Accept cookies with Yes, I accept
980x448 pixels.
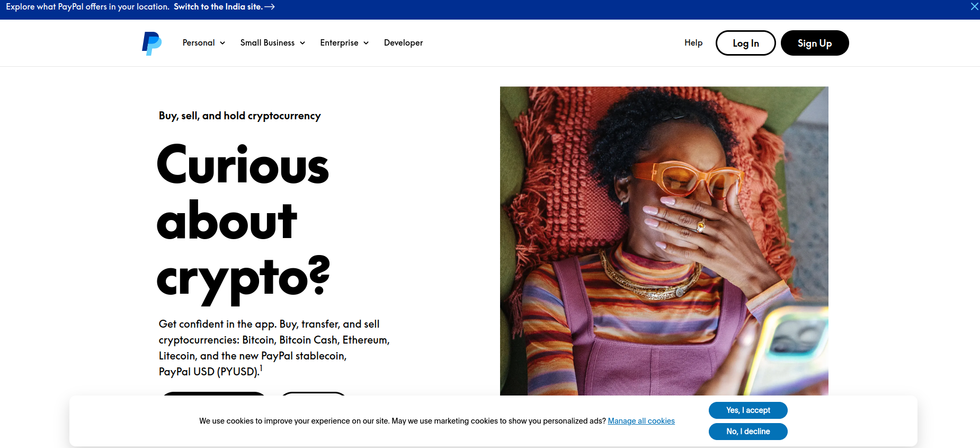pyautogui.click(x=747, y=410)
